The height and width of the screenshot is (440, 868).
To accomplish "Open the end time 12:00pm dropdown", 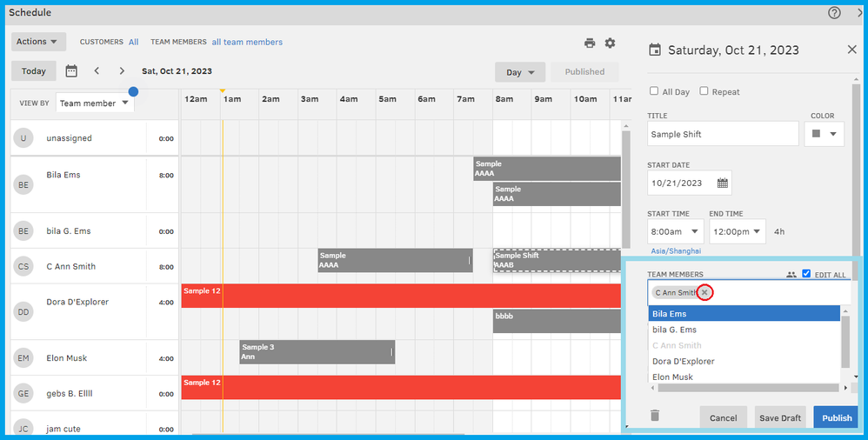I will click(738, 231).
